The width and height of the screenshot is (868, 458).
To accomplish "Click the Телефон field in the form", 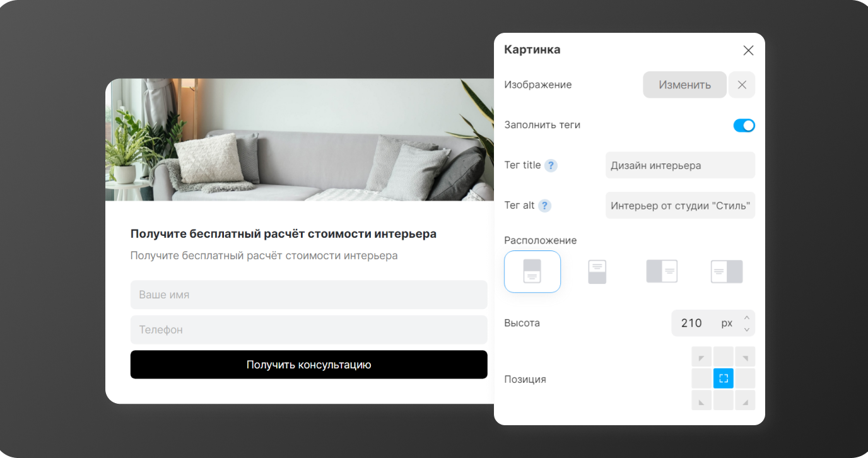I will pyautogui.click(x=309, y=330).
